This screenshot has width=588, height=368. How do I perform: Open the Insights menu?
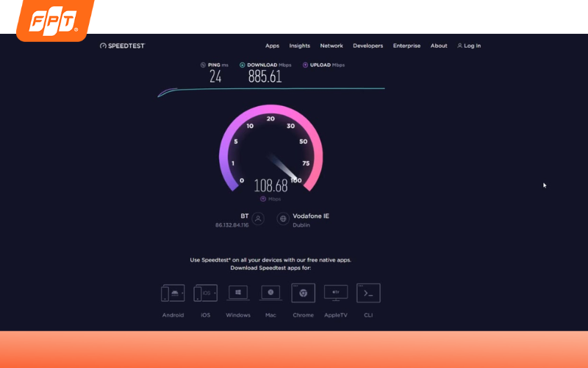(x=300, y=46)
